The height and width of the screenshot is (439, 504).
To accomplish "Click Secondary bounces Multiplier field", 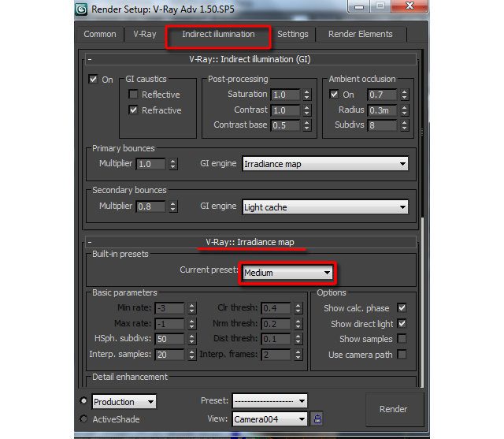I will 150,206.
